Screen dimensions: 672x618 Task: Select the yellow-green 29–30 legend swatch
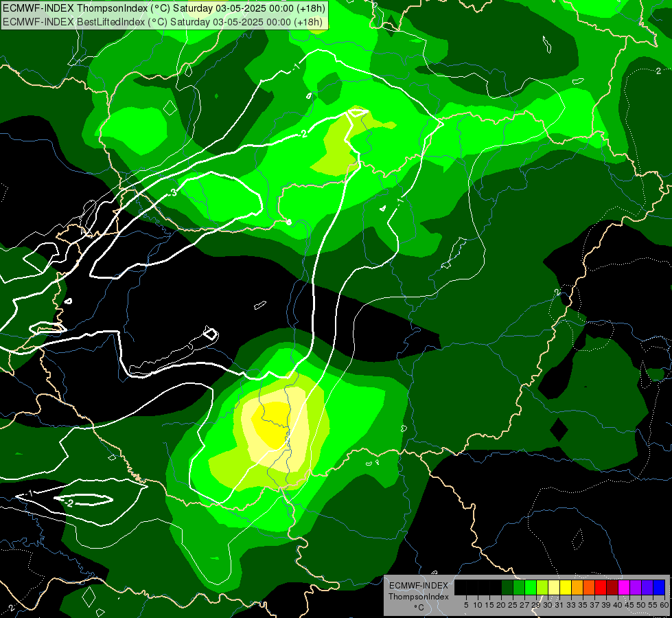(x=542, y=588)
